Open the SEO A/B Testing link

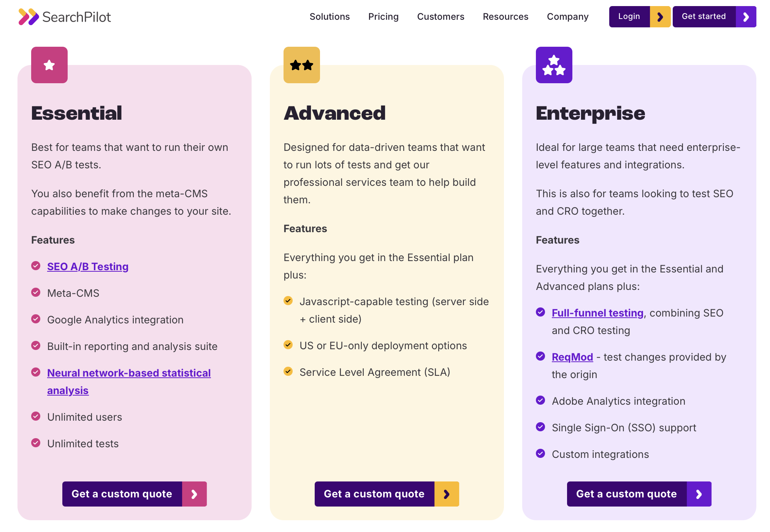click(87, 266)
